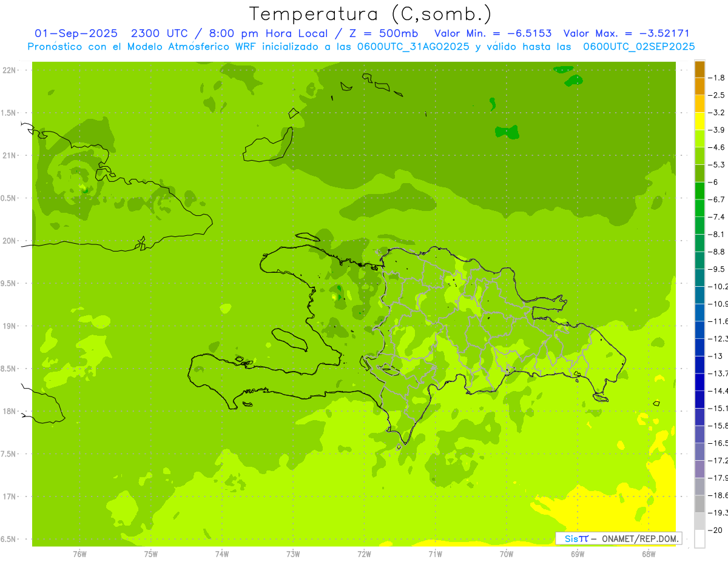Click the title "Temperatura (C,somb.)"
This screenshot has width=728, height=562.
[371, 13]
